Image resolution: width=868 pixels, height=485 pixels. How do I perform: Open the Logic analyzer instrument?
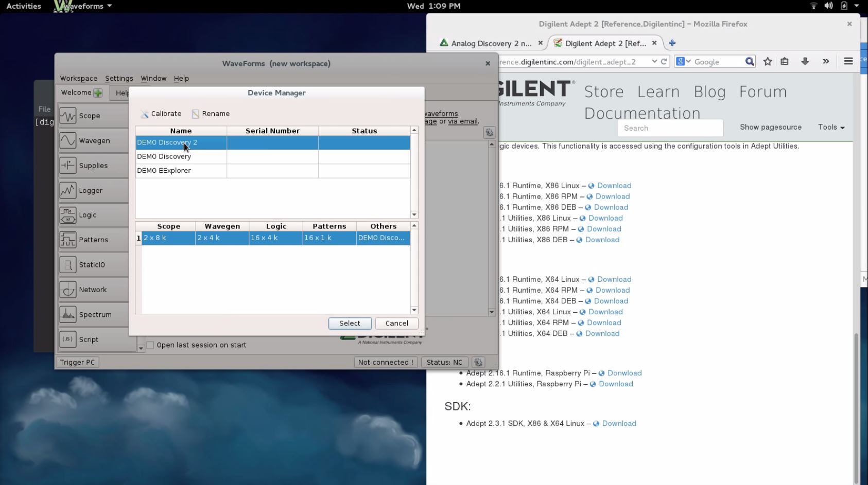[93, 215]
